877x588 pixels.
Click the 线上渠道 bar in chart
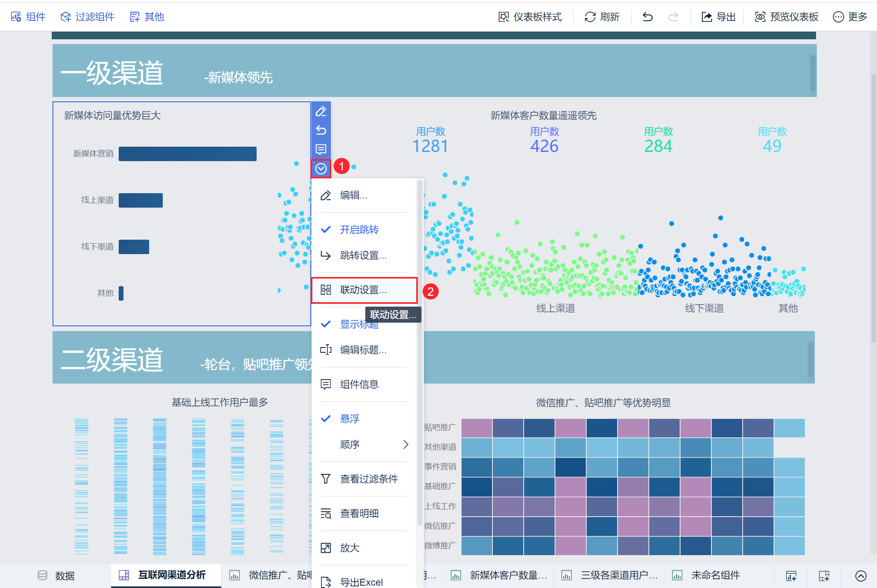pyautogui.click(x=141, y=200)
